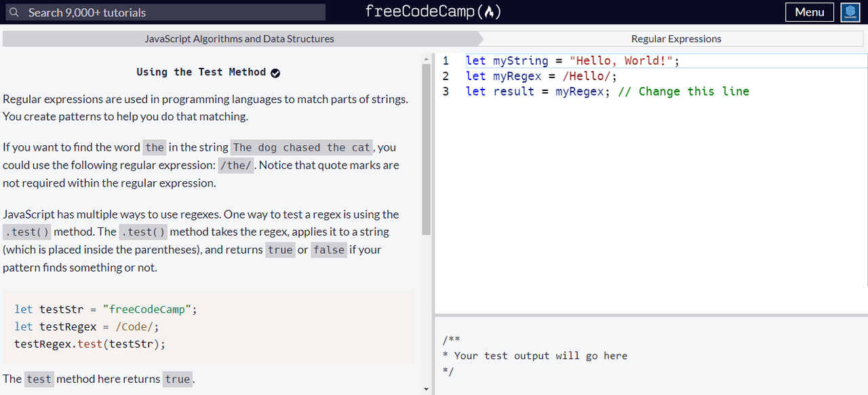Click the instructions panel scrollbar thumb
This screenshot has height=395, width=868.
coord(426,149)
